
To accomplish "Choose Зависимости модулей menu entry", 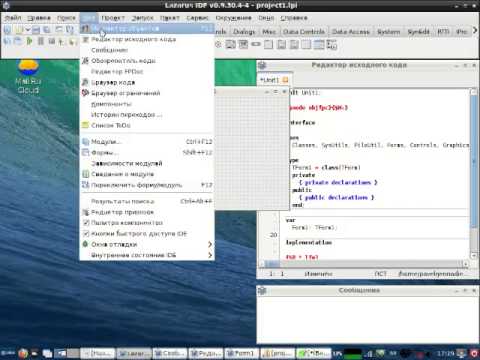I will (x=147, y=163).
